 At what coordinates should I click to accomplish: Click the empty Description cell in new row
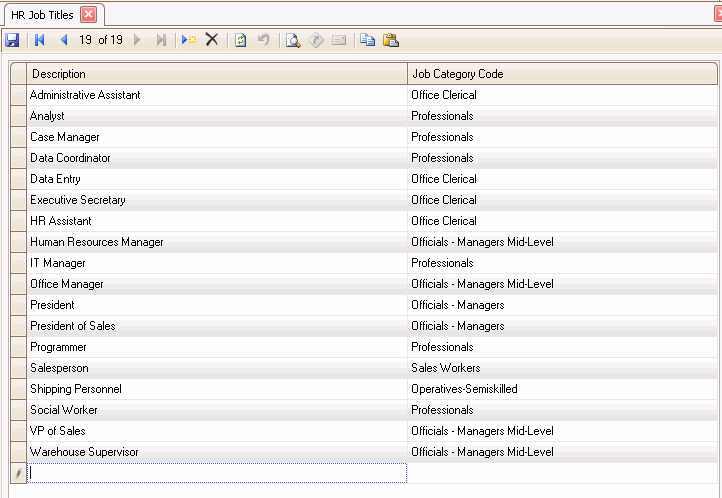coord(217,473)
